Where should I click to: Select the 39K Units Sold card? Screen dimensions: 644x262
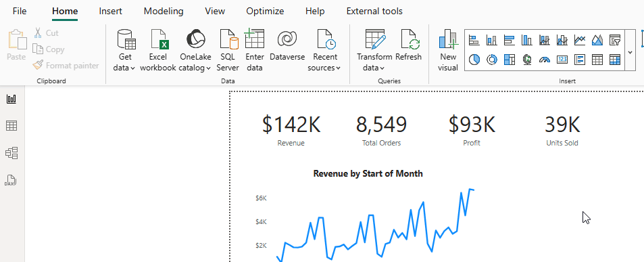point(562,131)
